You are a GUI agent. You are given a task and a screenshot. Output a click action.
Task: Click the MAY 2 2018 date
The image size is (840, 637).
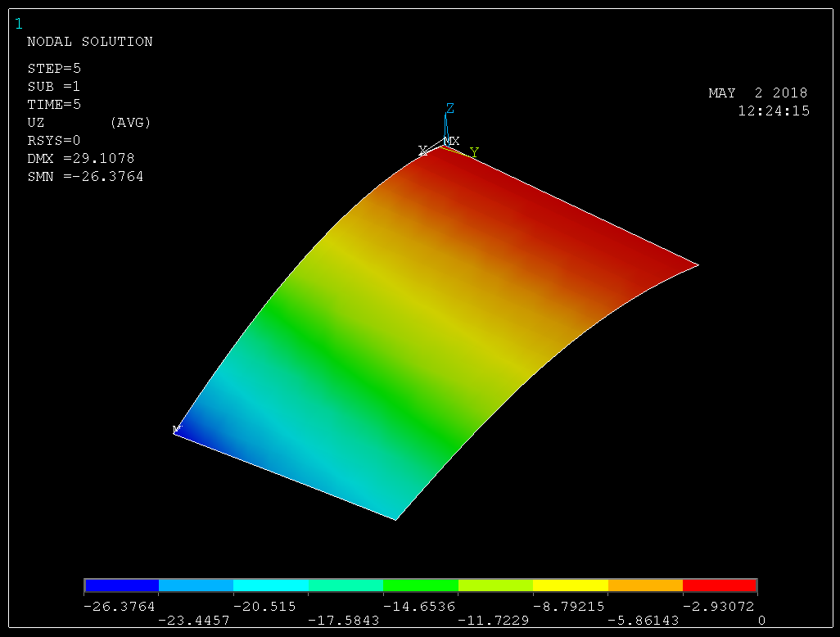(757, 93)
